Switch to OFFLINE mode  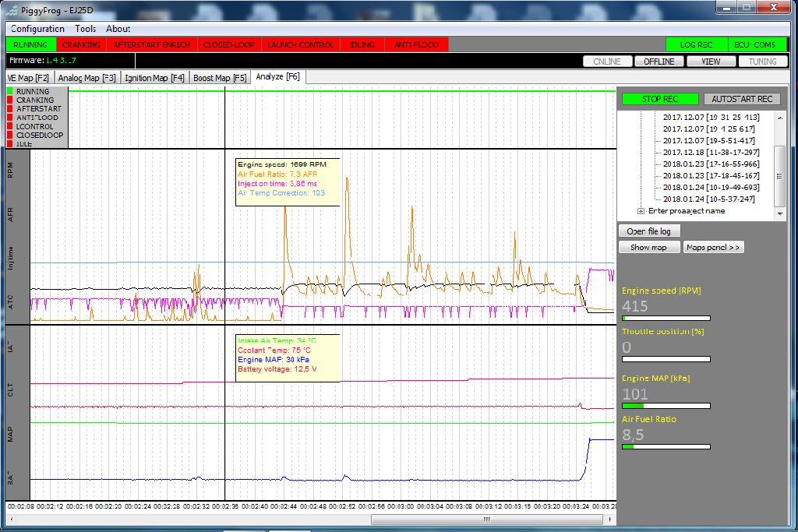coord(659,62)
